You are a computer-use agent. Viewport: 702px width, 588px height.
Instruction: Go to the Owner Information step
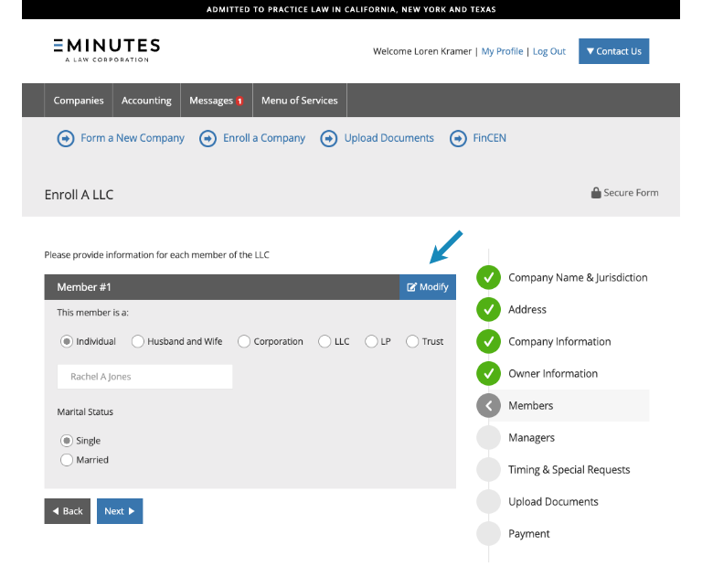(553, 373)
